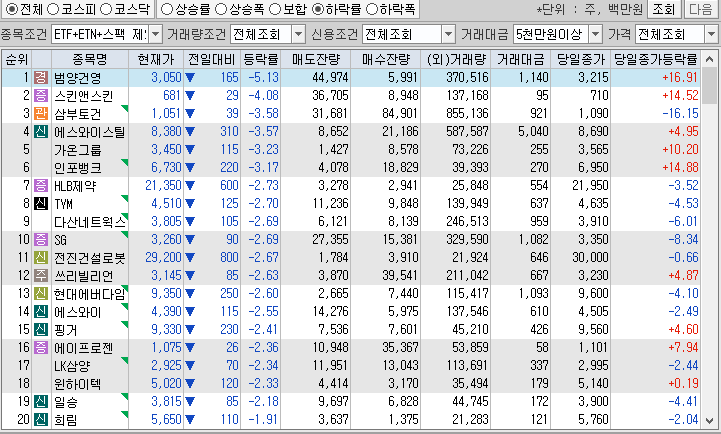The image size is (721, 434).
Task: Click the stock name 범양건영
Action: click(77, 78)
